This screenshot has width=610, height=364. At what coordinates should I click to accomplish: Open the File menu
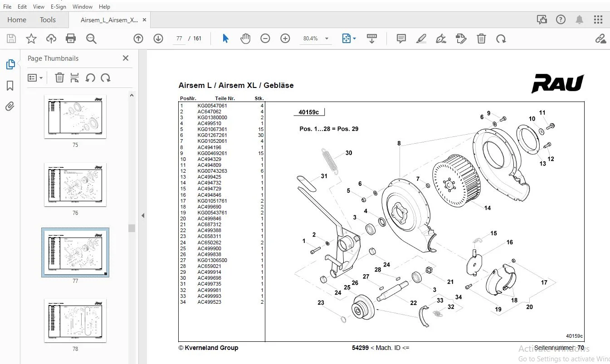click(x=7, y=7)
